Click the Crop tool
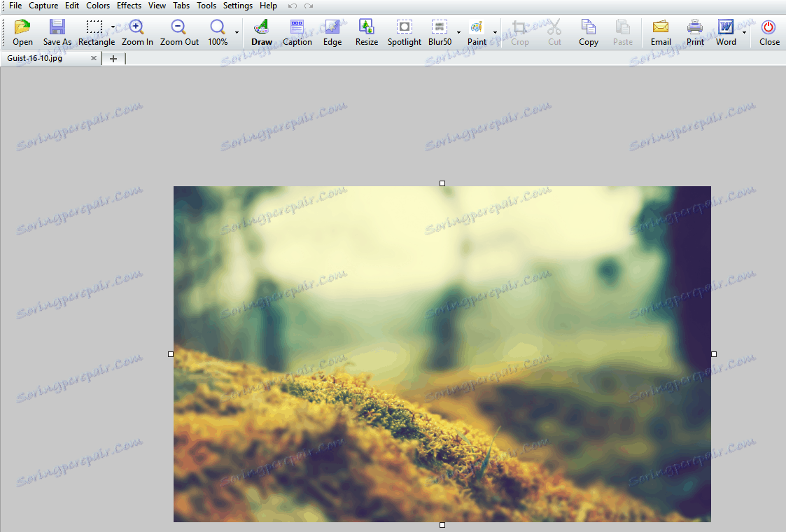 (x=520, y=33)
